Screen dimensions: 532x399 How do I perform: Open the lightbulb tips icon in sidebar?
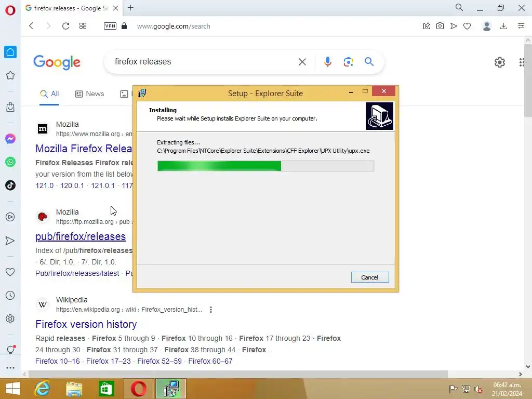tap(10, 350)
